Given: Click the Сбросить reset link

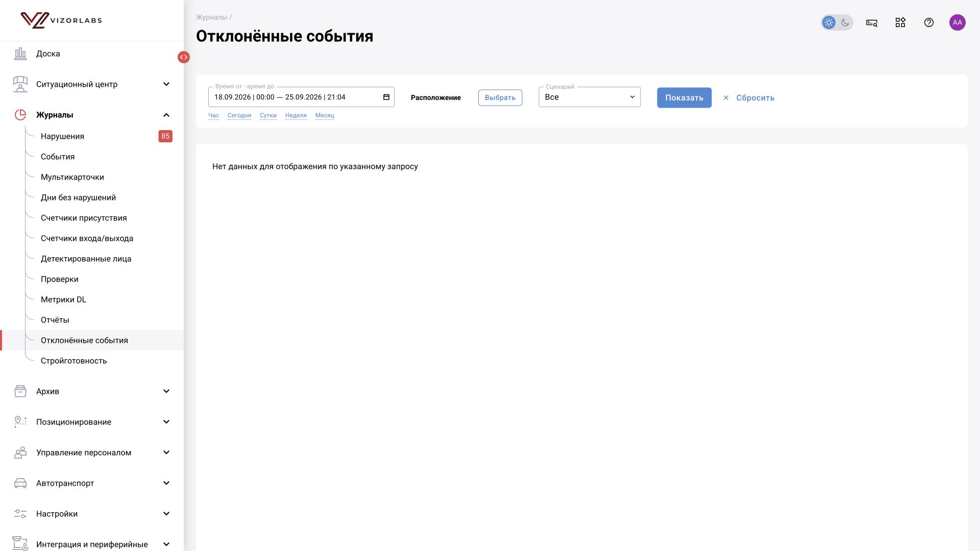Looking at the screenshot, I should 749,97.
